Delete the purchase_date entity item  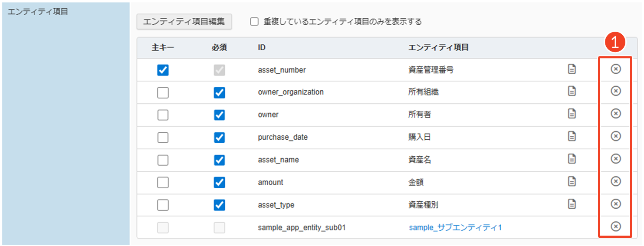[x=615, y=136]
